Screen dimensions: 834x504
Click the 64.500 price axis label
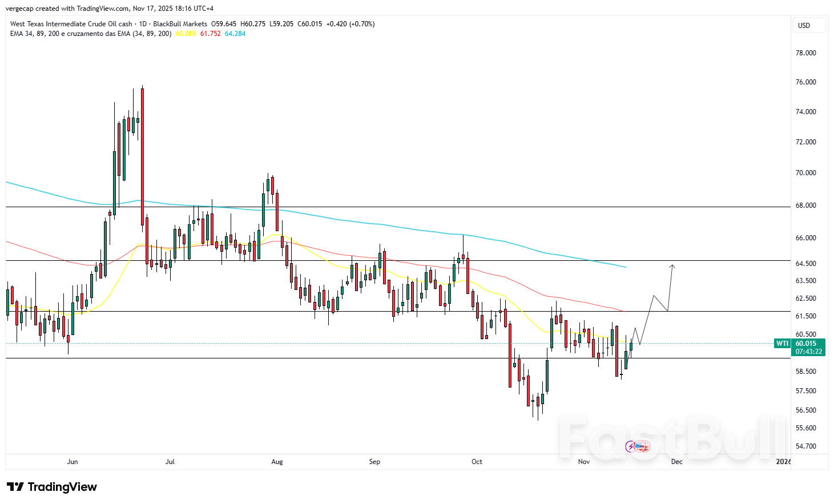point(805,264)
